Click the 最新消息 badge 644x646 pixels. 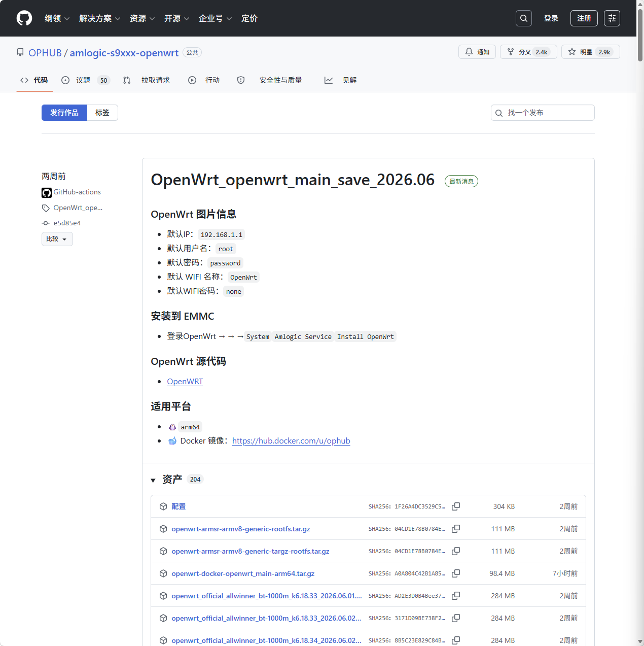click(x=461, y=181)
